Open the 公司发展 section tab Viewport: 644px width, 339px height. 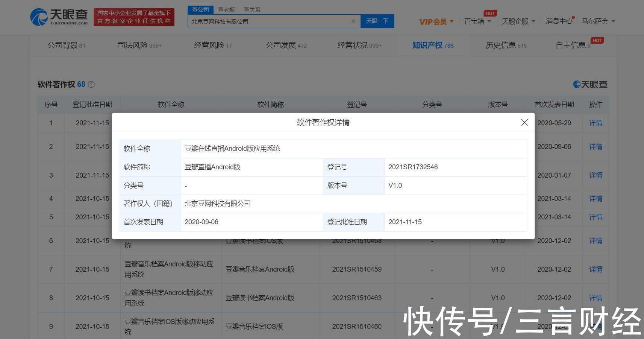click(x=286, y=46)
